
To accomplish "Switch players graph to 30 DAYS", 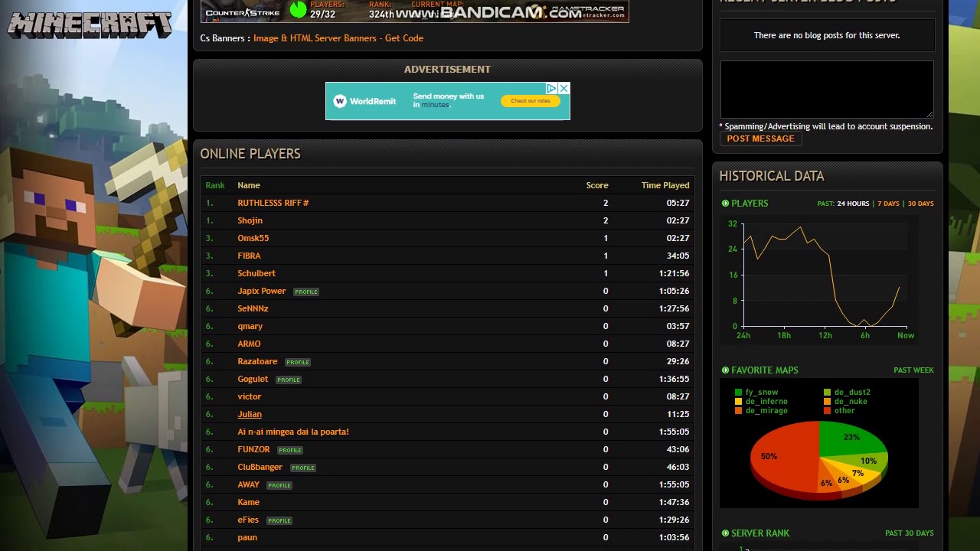I will tap(920, 204).
